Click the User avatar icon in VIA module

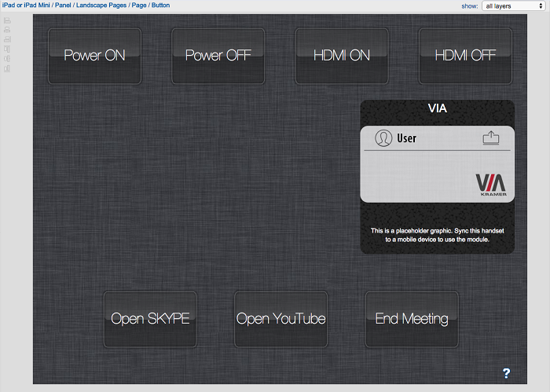tap(383, 138)
